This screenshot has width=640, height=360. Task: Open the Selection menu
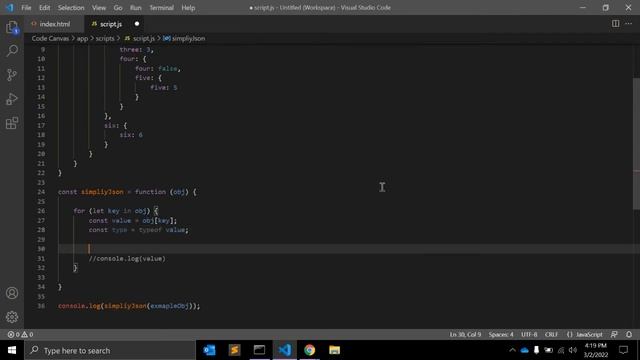(x=71, y=8)
